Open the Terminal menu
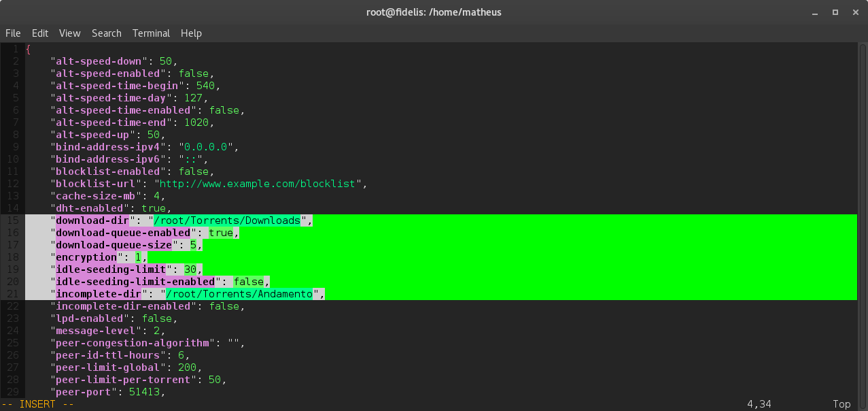The width and height of the screenshot is (868, 411). tap(151, 33)
